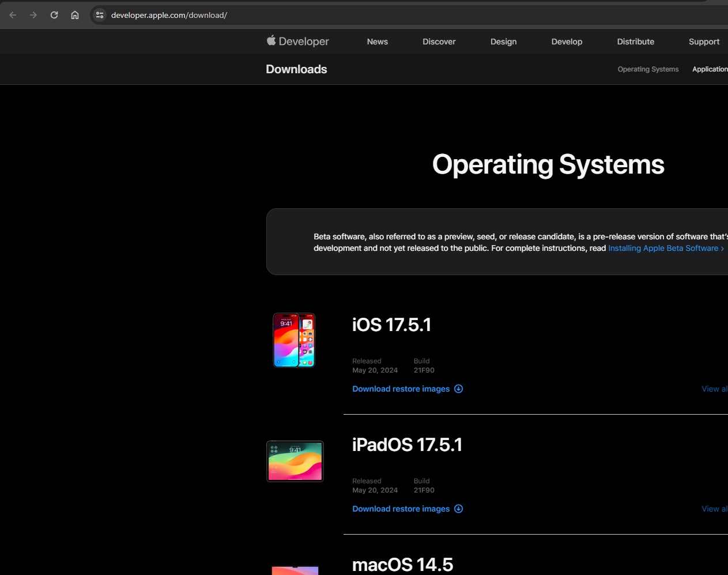
Task: Click the iOS 17.5.1 iPhone thumbnail
Action: pyautogui.click(x=294, y=340)
